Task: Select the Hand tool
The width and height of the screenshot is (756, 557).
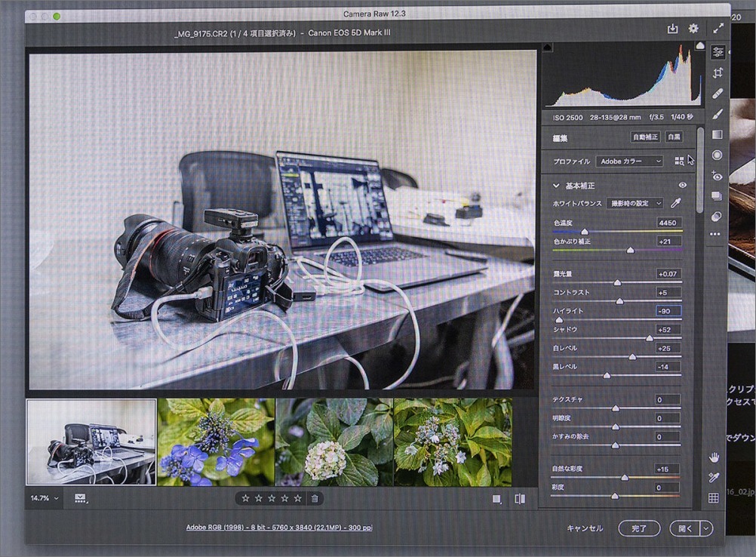Action: 714,457
